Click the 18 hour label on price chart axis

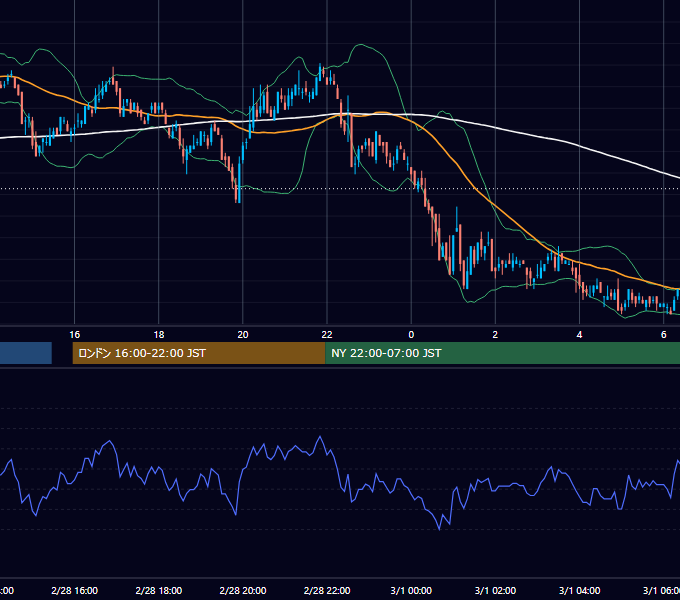(x=159, y=335)
